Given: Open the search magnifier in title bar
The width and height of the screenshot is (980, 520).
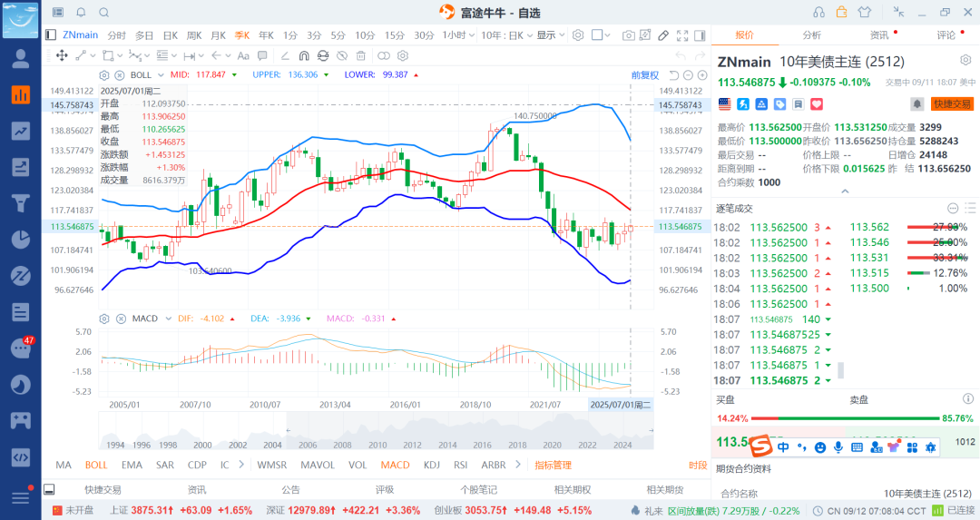Looking at the screenshot, I should click(x=104, y=12).
